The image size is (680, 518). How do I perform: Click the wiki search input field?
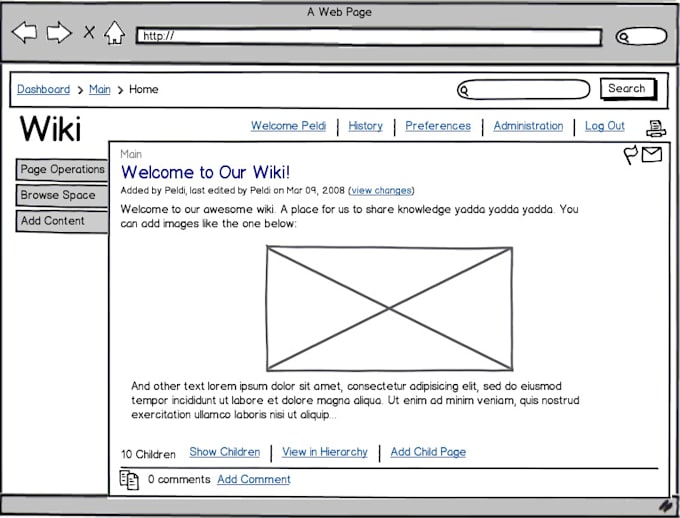click(x=523, y=90)
